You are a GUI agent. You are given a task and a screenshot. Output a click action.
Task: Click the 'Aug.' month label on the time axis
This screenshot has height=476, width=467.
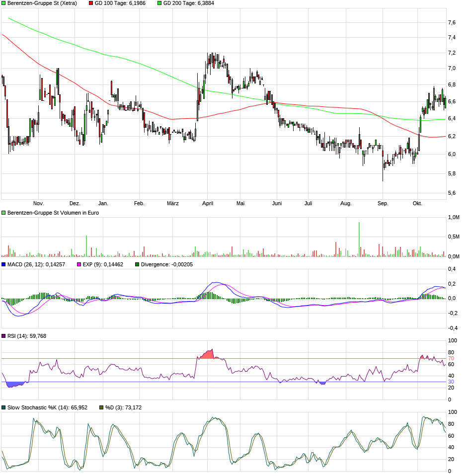346,203
